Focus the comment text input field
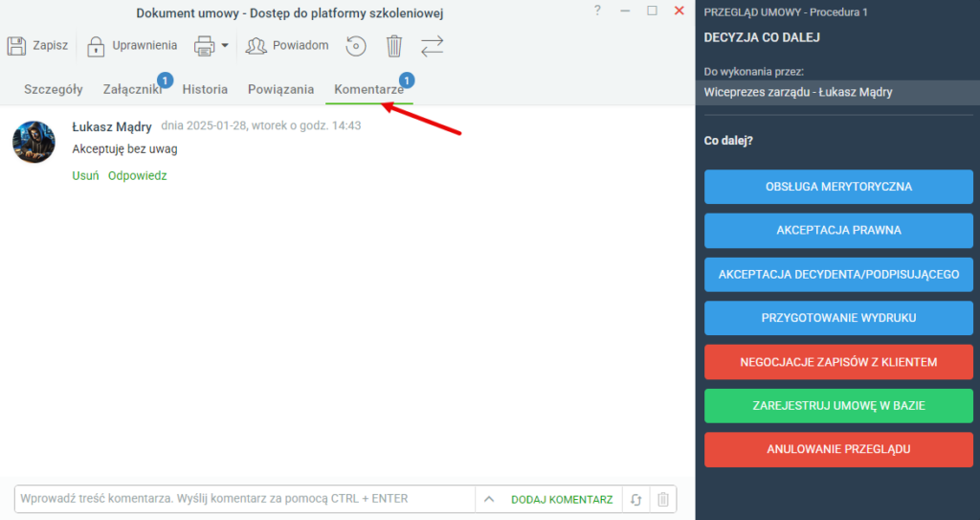 (244, 499)
